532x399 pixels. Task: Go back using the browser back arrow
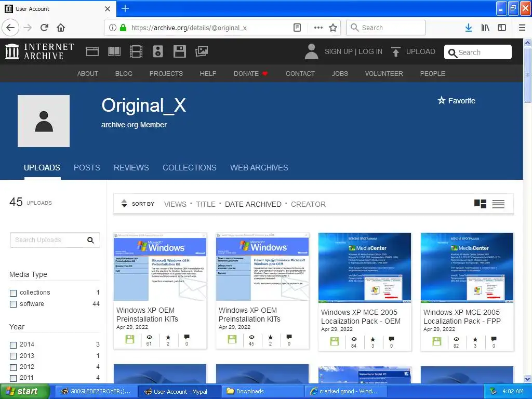[10, 28]
